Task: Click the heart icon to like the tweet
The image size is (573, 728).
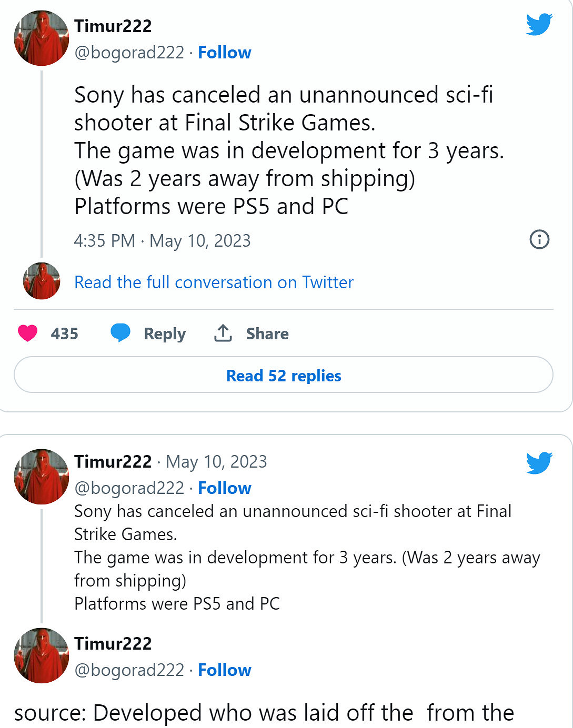Action: coord(28,333)
